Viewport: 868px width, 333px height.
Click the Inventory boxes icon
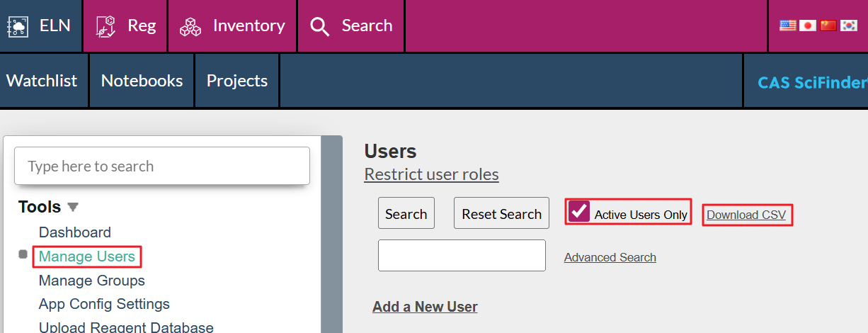coord(190,26)
